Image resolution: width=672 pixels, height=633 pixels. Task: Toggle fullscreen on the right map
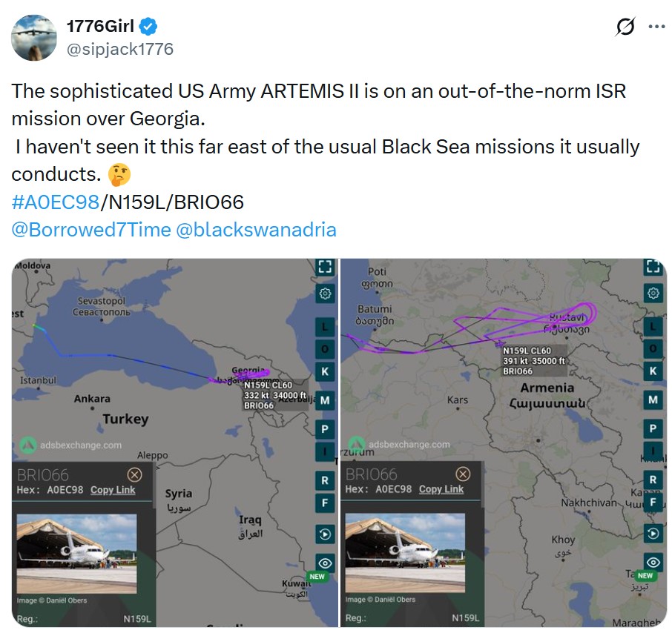click(x=653, y=266)
